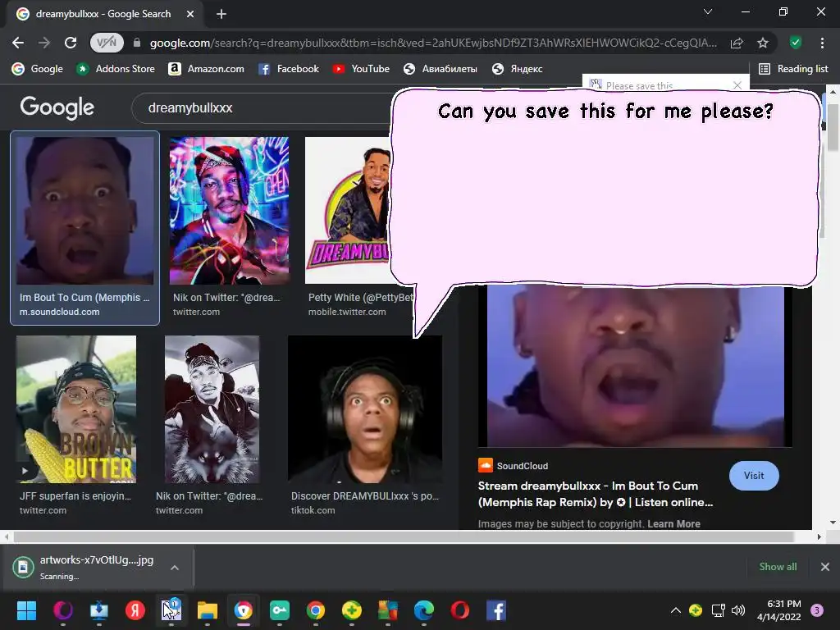Screen dimensions: 840x630
Task: Toggle the VPN badge in address bar
Action: pos(107,43)
